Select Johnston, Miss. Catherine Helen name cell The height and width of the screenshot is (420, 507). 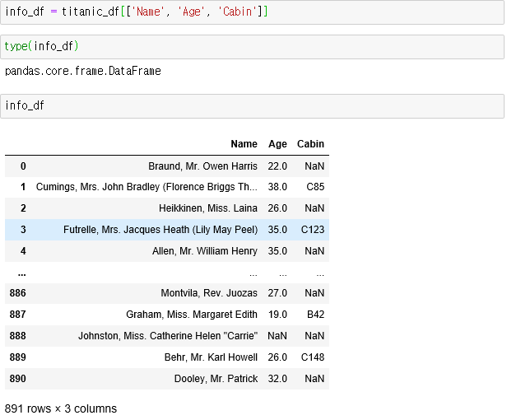[168, 335]
